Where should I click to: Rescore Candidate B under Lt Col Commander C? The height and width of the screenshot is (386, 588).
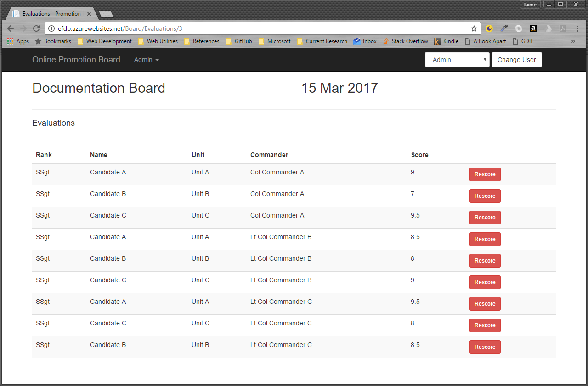click(x=485, y=347)
